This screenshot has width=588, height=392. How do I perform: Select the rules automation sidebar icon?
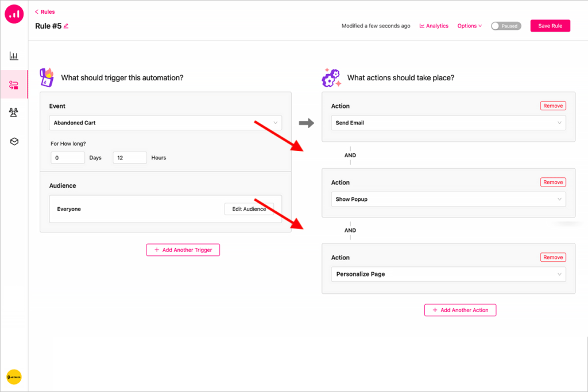click(14, 85)
